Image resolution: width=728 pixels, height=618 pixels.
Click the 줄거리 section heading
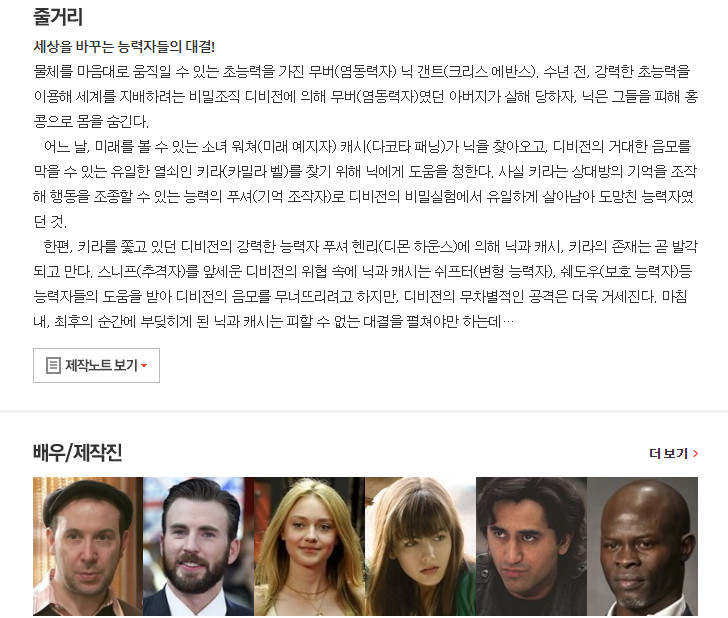click(58, 17)
